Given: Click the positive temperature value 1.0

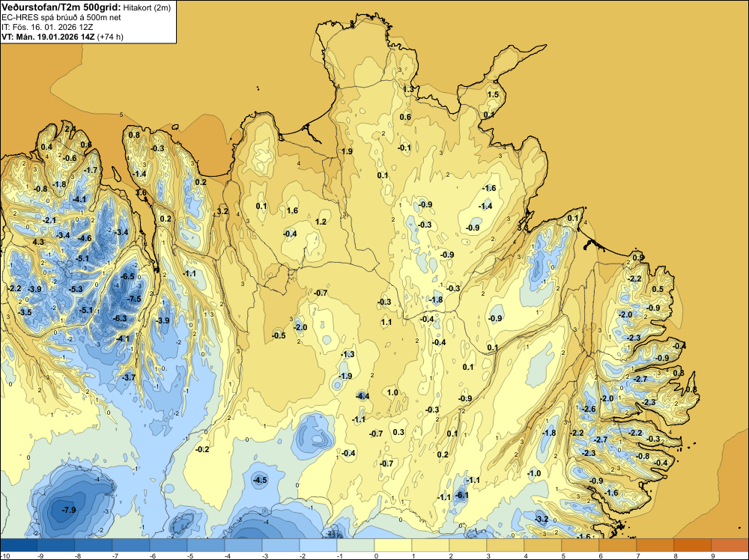Looking at the screenshot, I should (x=392, y=392).
